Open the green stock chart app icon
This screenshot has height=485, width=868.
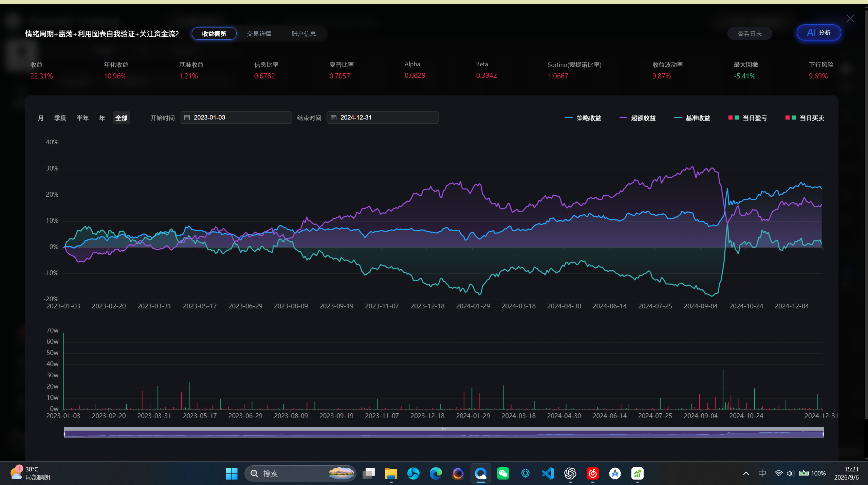click(637, 473)
